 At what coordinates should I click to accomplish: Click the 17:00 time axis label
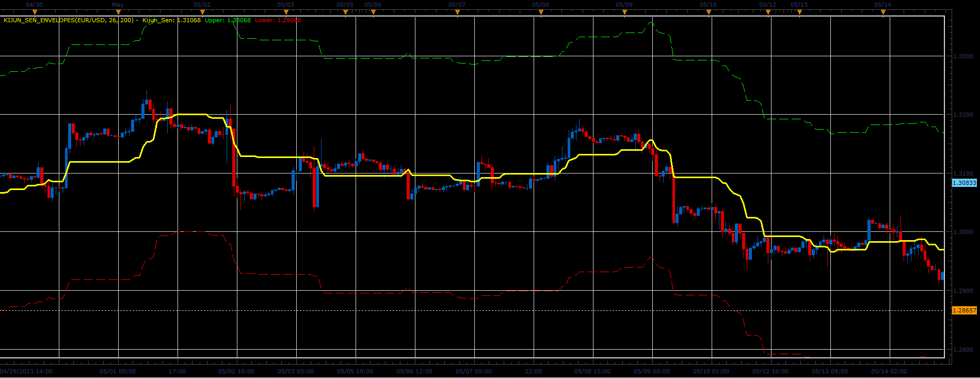177,371
